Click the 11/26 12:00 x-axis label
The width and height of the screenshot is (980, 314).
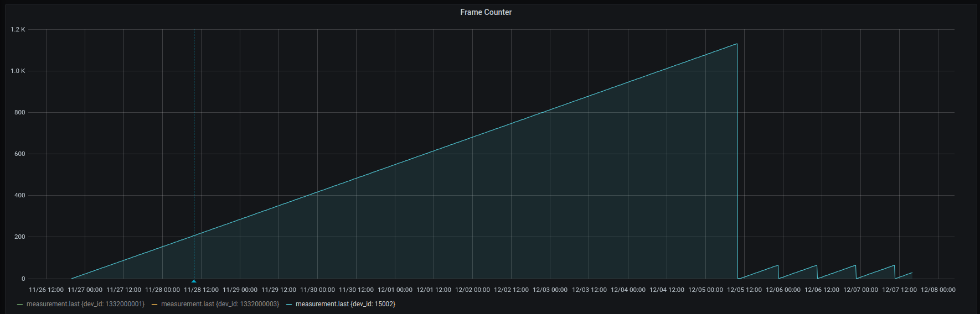click(46, 290)
